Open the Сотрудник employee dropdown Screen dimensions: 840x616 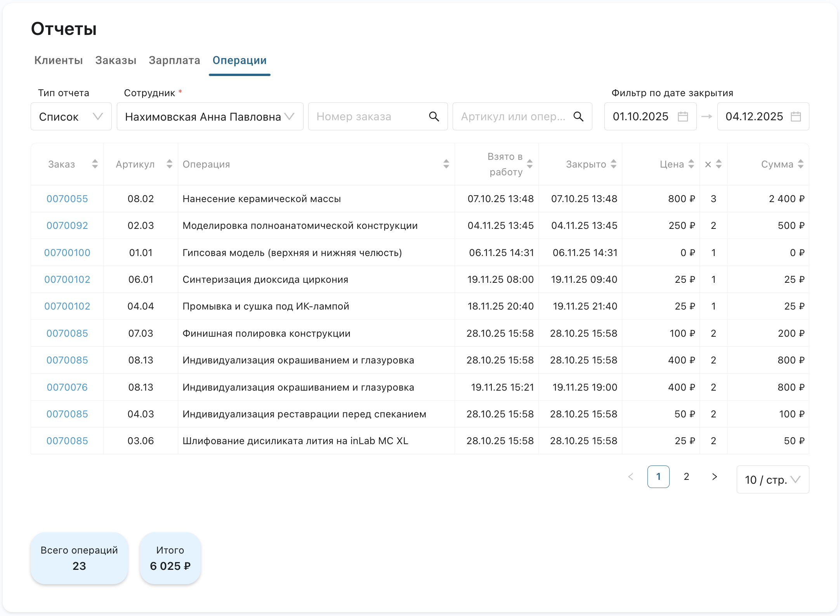210,117
